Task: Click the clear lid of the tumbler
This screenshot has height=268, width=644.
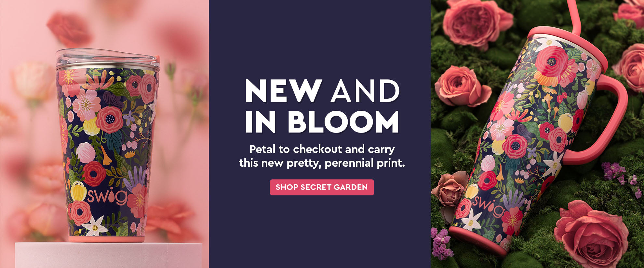Action: pyautogui.click(x=107, y=59)
